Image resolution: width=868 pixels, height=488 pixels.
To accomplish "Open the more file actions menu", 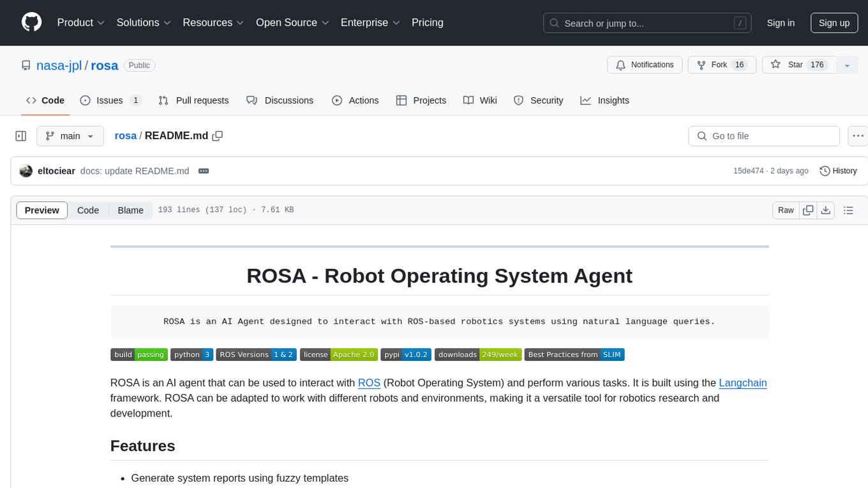I will 857,136.
